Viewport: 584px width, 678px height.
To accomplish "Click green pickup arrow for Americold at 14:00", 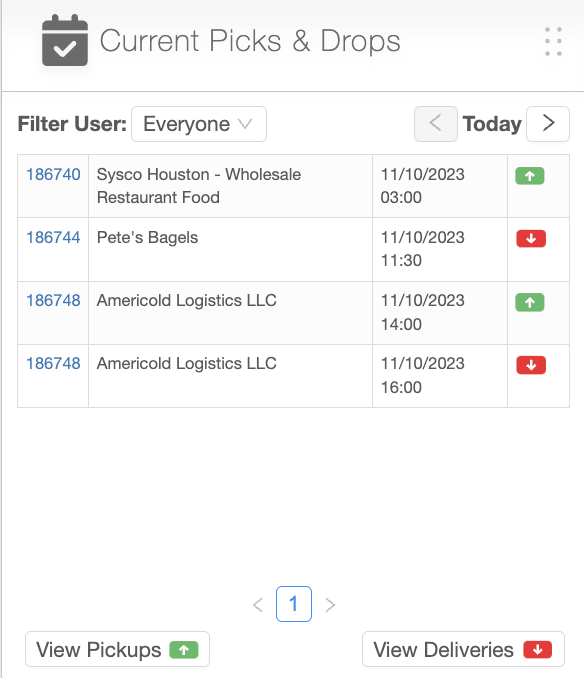I will (x=530, y=302).
